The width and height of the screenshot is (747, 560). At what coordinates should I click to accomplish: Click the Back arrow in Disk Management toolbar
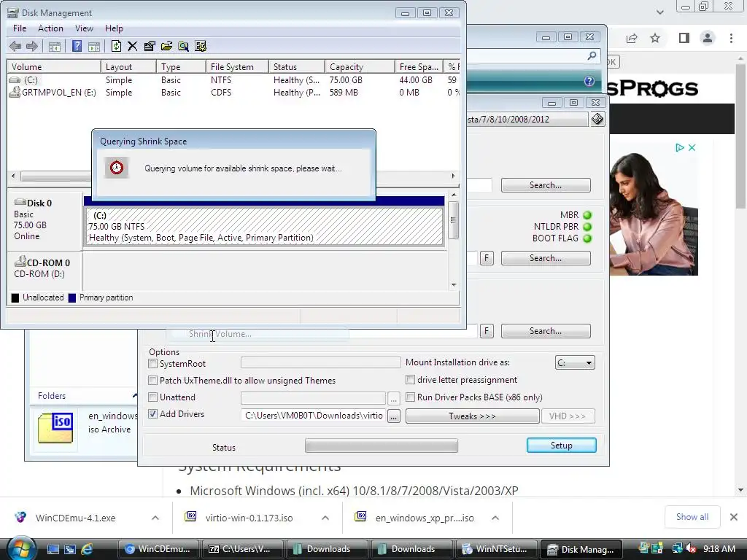(15, 46)
